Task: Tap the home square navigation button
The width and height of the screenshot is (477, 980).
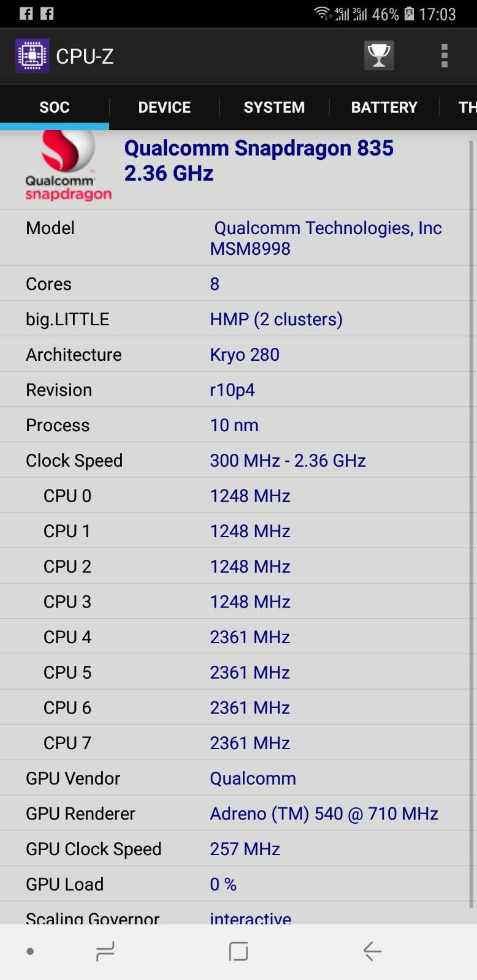Action: (238, 951)
